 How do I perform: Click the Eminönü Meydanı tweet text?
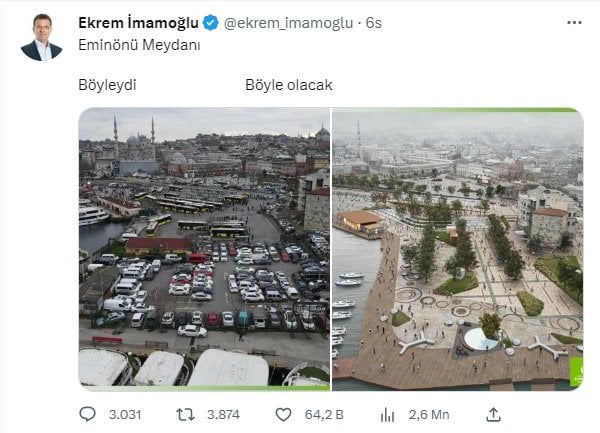tap(139, 45)
